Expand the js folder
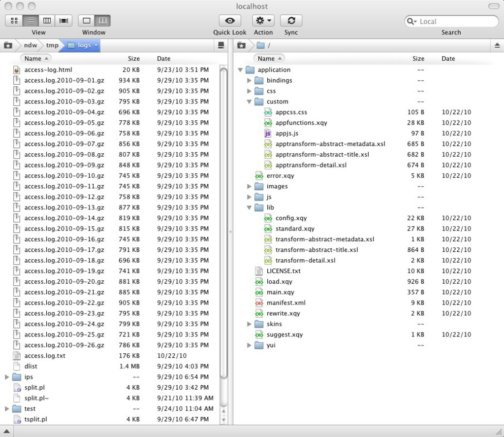Image resolution: width=504 pixels, height=437 pixels. 249,197
